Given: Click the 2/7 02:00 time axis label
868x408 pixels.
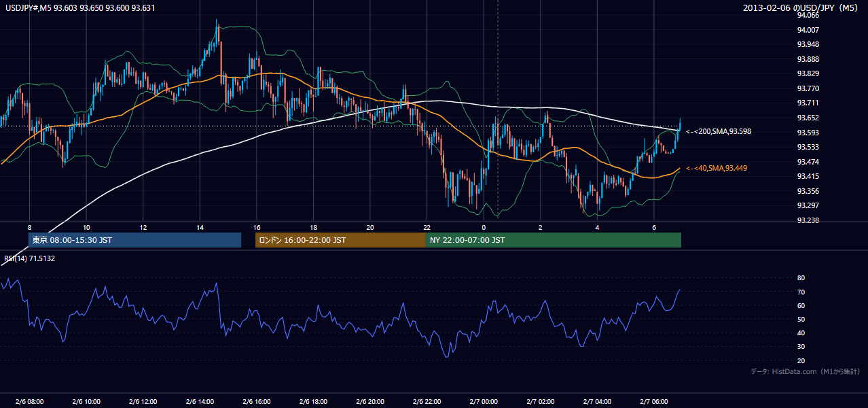Looking at the screenshot, I should [x=540, y=401].
